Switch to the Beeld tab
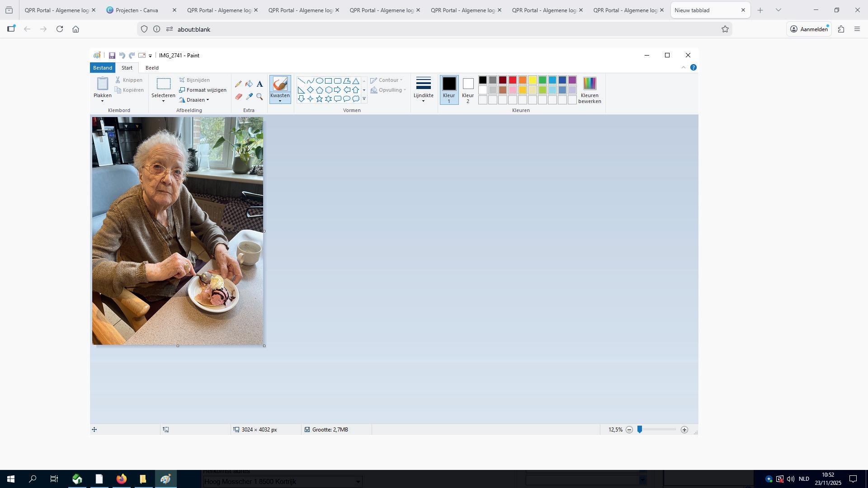Viewport: 868px width, 488px height. (152, 68)
